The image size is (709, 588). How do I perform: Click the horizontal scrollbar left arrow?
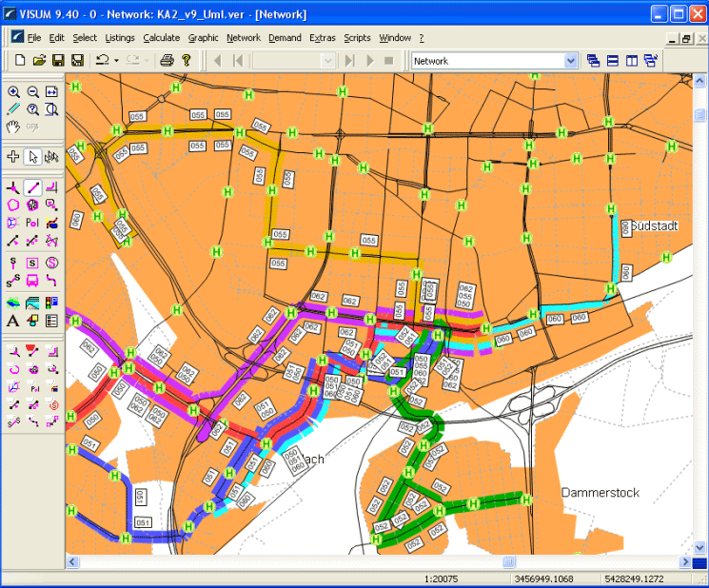click(72, 561)
